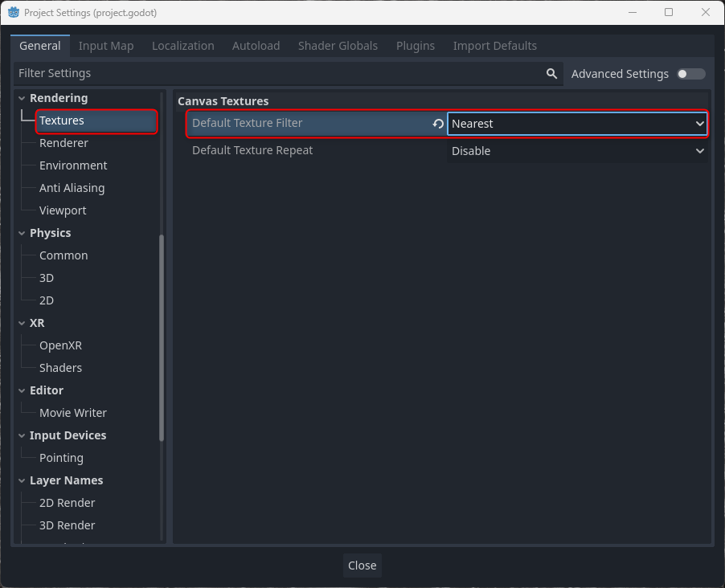Viewport: 725px width, 588px height.
Task: Open Movie Writer under Editor
Action: [x=73, y=413]
